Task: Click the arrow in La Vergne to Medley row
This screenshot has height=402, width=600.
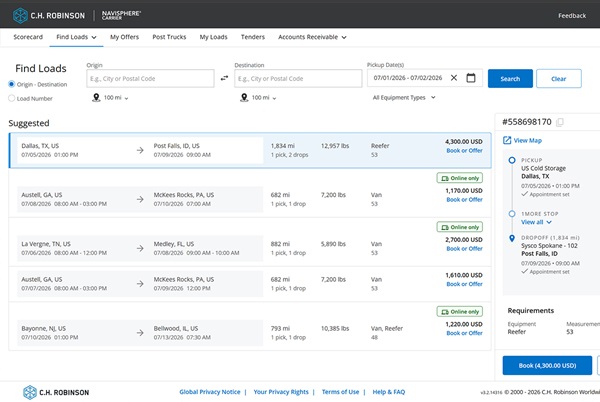Action: pyautogui.click(x=140, y=248)
